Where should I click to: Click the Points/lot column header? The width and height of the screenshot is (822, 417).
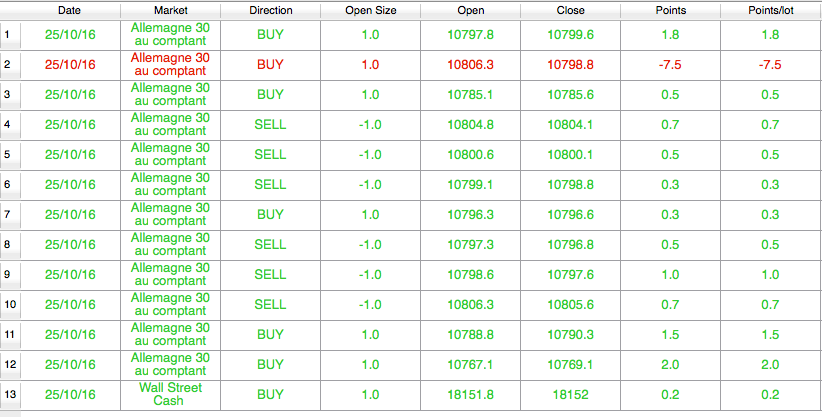click(770, 10)
